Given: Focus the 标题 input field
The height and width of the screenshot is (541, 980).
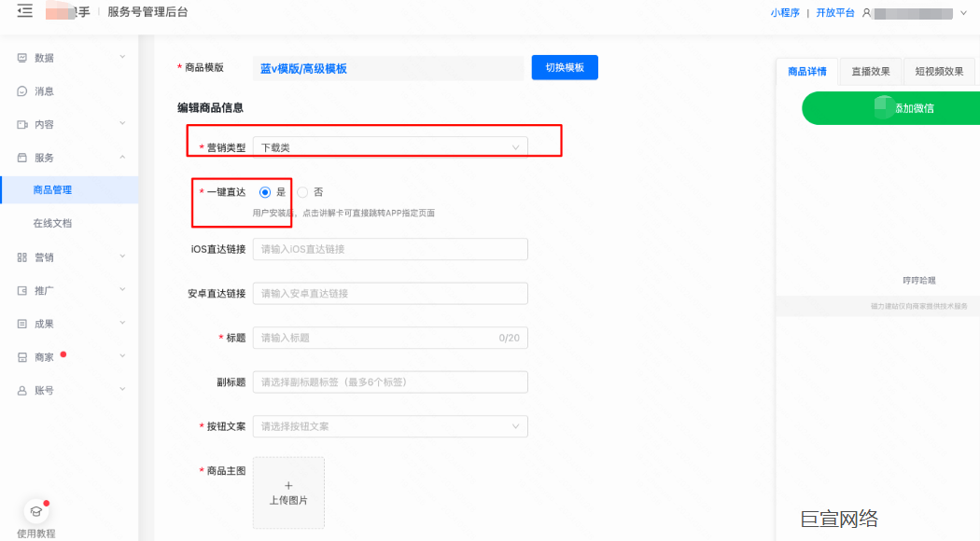Looking at the screenshot, I should [x=390, y=338].
